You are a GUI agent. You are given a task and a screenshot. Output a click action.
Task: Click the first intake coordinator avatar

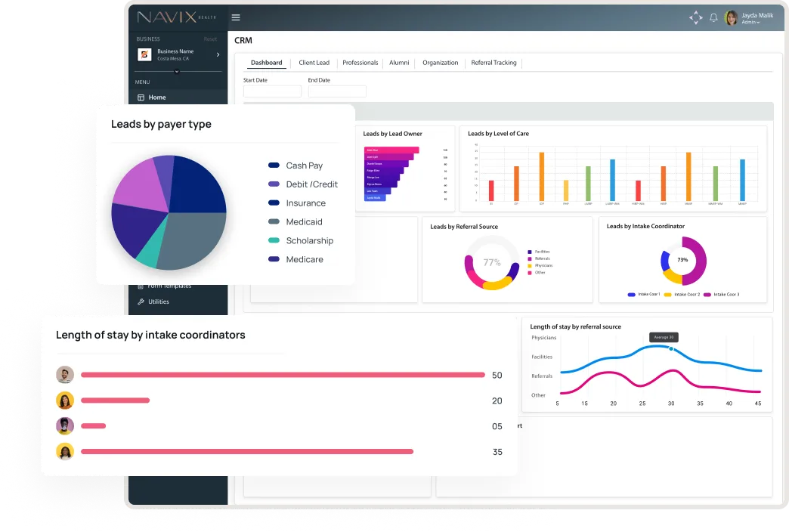pos(65,375)
